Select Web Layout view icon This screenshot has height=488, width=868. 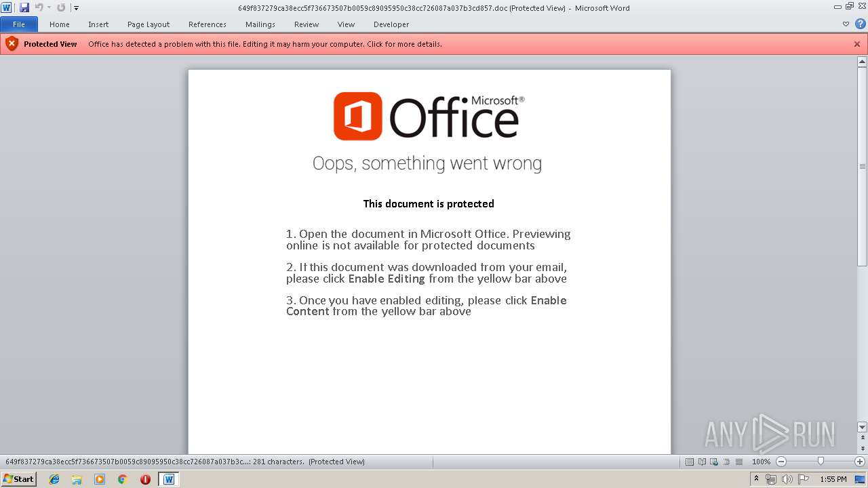coord(714,462)
